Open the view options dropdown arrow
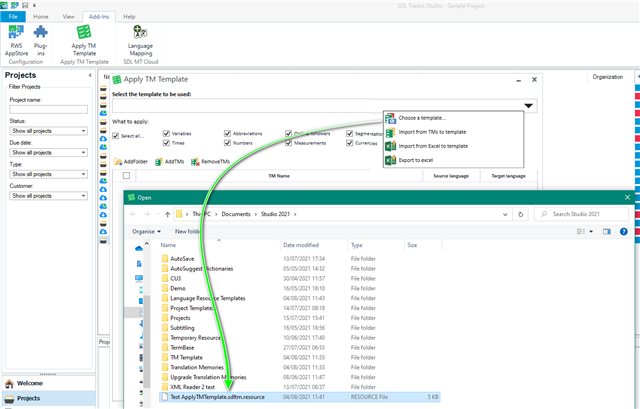The height and width of the screenshot is (409, 640). tap(591, 231)
